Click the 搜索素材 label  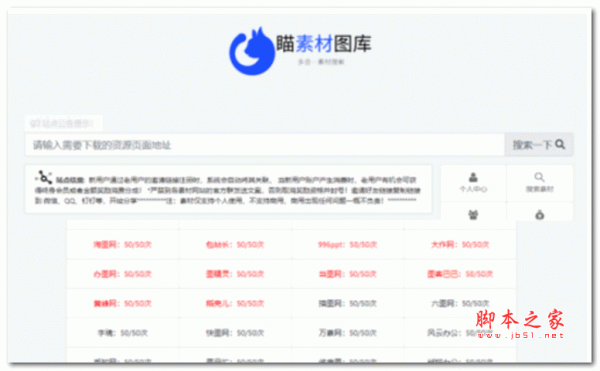click(540, 189)
